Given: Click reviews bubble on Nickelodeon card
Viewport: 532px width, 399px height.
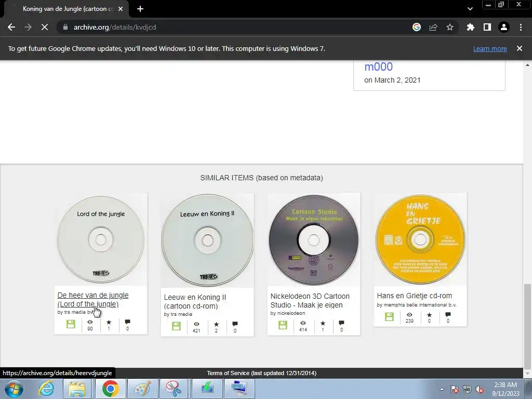Looking at the screenshot, I should tap(341, 323).
